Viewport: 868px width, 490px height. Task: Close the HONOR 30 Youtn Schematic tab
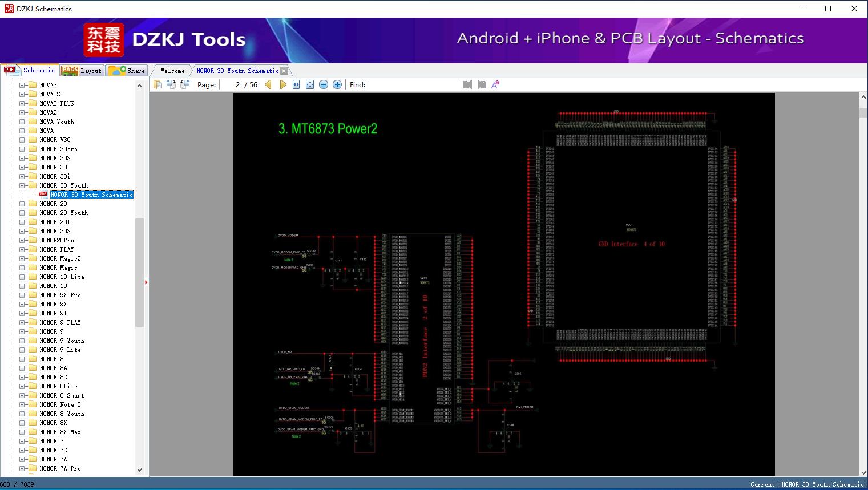pyautogui.click(x=284, y=71)
